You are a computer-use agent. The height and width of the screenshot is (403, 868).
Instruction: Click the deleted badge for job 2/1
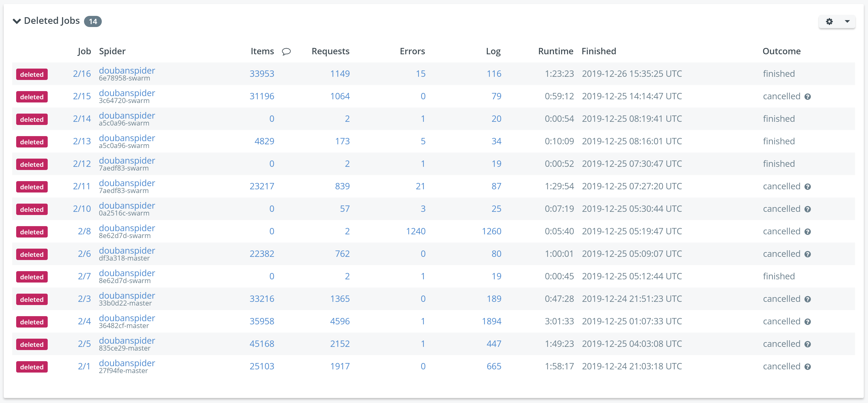tap(32, 367)
